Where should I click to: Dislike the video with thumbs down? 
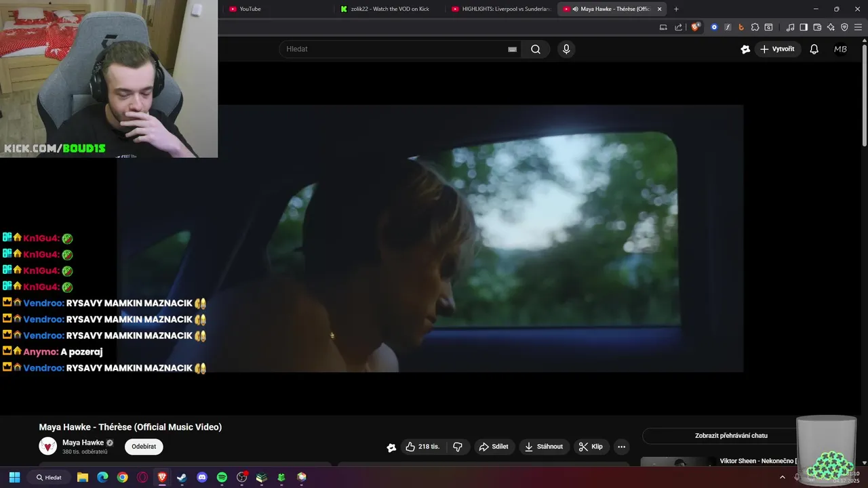[458, 447]
